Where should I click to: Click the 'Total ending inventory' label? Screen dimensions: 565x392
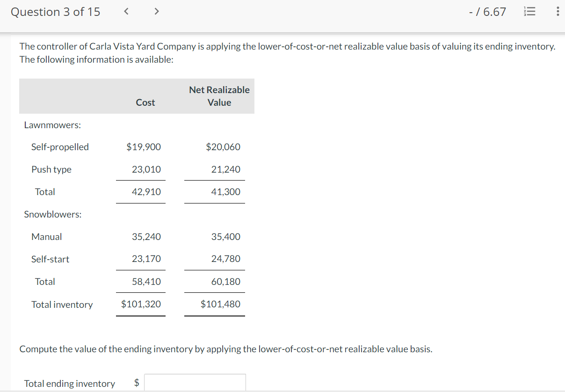point(70,384)
